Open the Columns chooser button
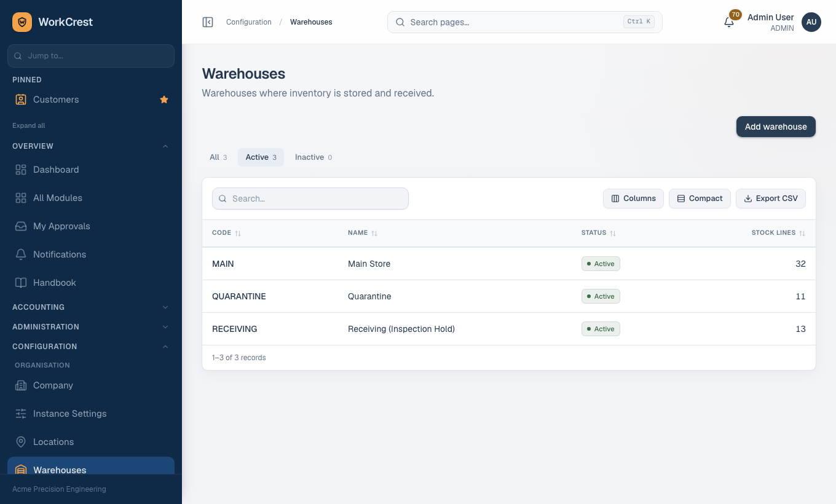Viewport: 836px width, 504px height. (633, 199)
